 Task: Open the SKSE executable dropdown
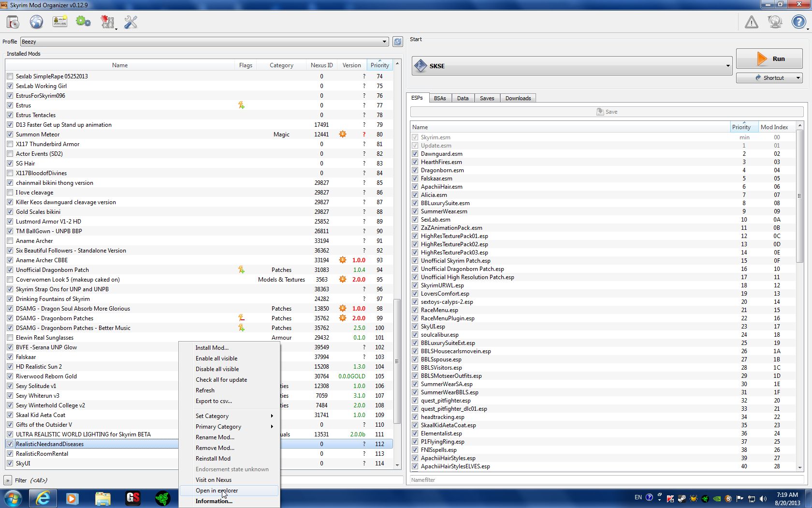[727, 66]
